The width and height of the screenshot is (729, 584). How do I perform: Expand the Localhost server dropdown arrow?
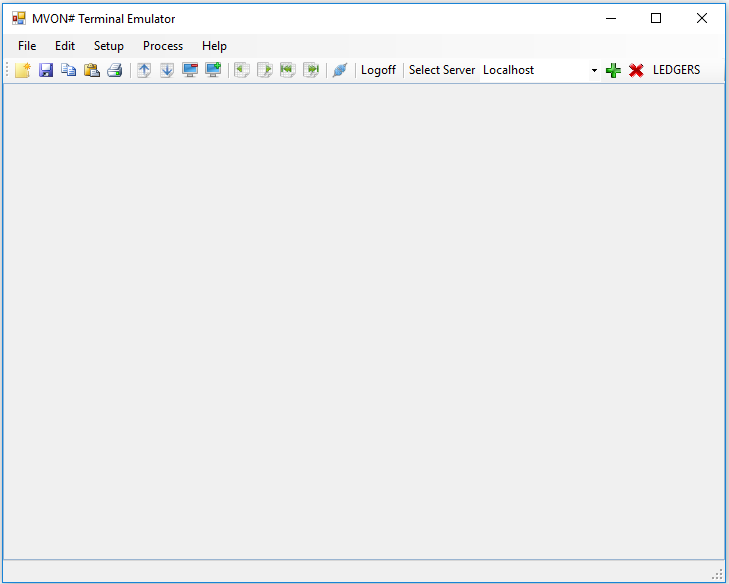click(594, 70)
